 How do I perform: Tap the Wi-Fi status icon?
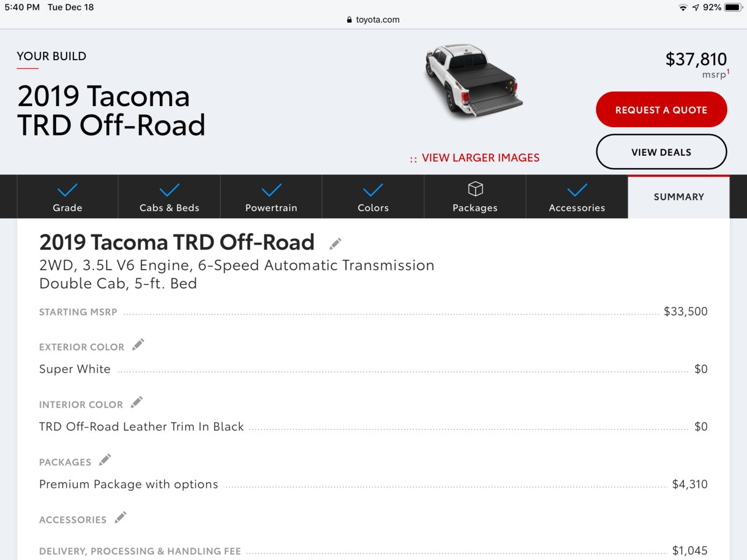pyautogui.click(x=683, y=8)
